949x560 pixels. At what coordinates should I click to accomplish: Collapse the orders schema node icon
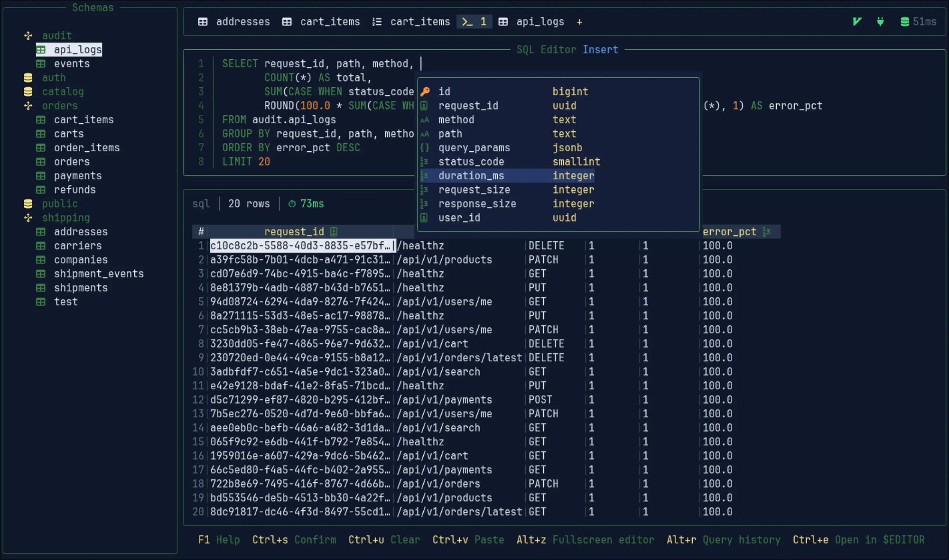28,106
